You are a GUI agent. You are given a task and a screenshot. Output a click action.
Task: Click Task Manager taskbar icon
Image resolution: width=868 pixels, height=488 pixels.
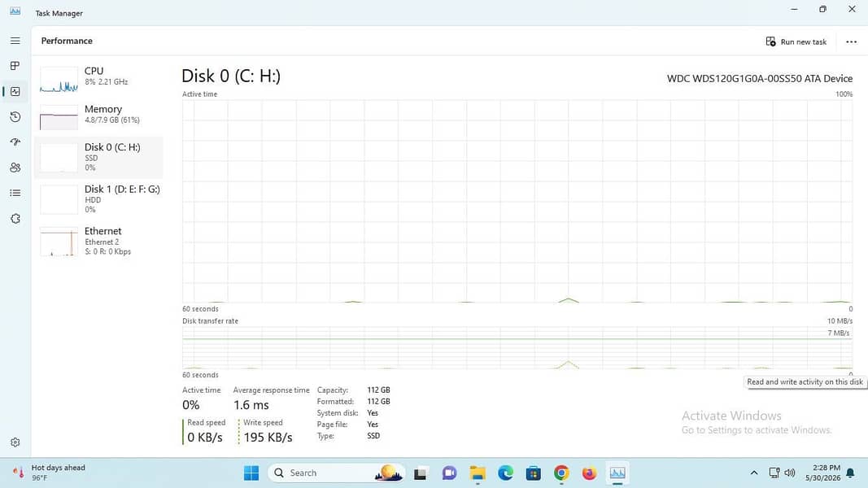click(617, 473)
